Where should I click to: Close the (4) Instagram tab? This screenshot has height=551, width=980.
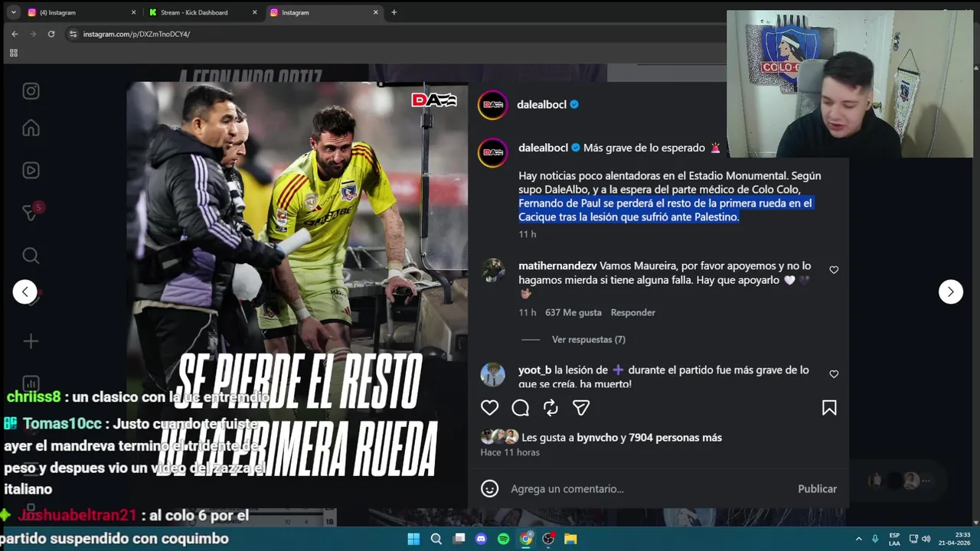pyautogui.click(x=133, y=12)
